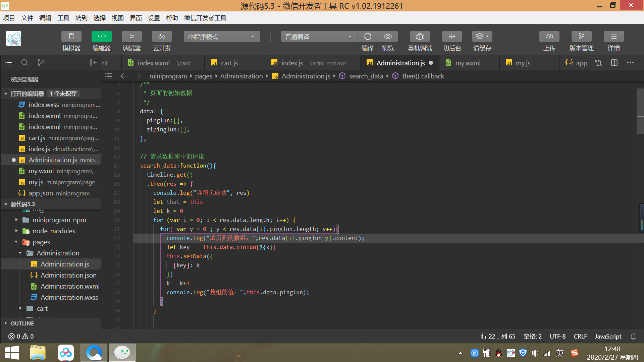Open search icon in sidebar

(24, 63)
